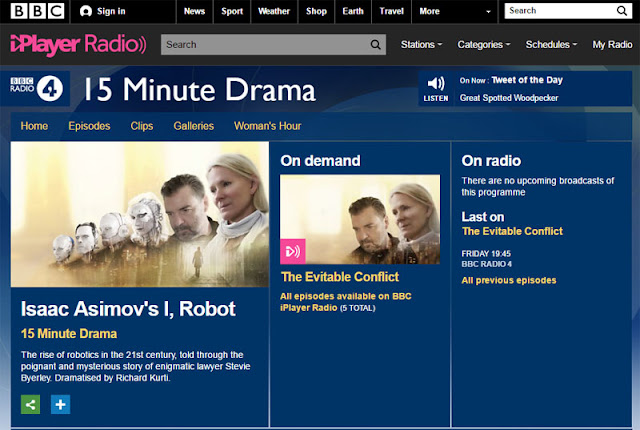Image resolution: width=640 pixels, height=430 pixels.
Task: Click the Isaac Asimov's I, Robot heading
Action: tap(128, 309)
